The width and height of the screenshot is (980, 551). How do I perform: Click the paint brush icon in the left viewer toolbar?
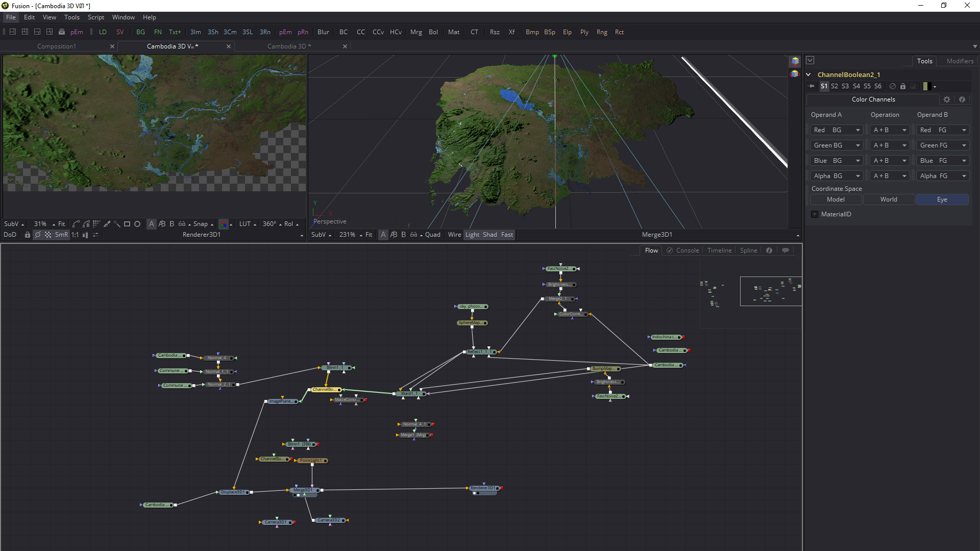tap(107, 224)
